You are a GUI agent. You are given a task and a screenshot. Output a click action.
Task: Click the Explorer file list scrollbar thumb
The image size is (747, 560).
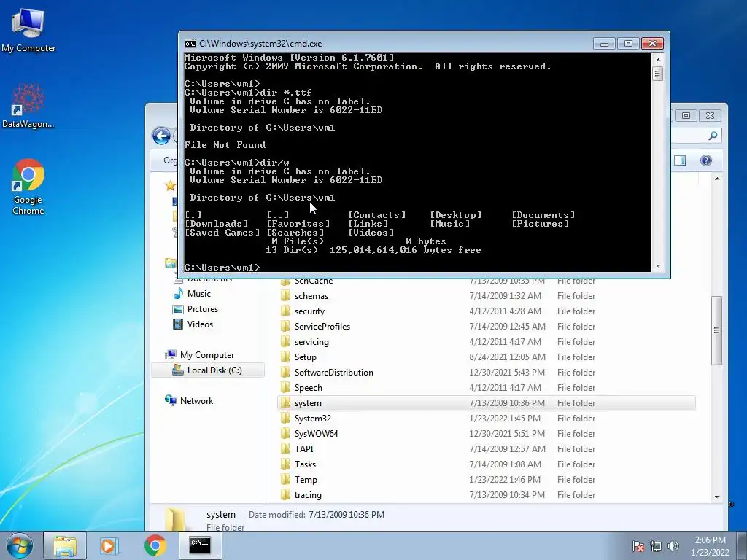[717, 330]
